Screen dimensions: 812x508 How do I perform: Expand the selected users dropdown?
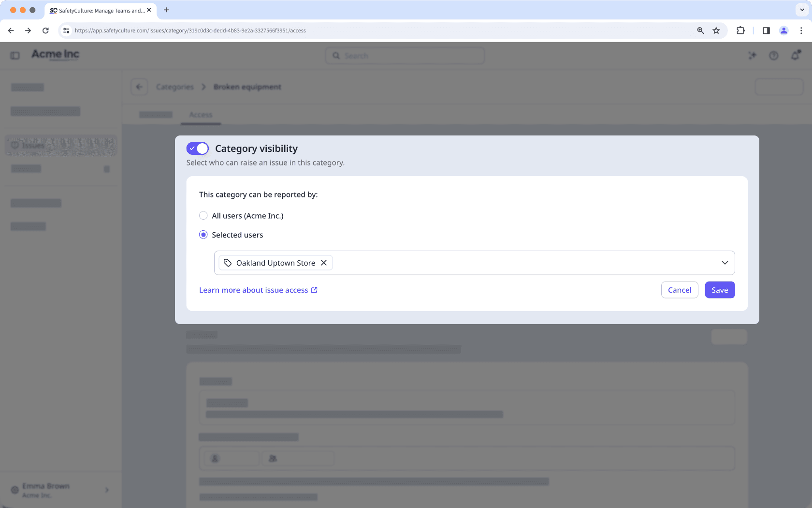coord(725,262)
